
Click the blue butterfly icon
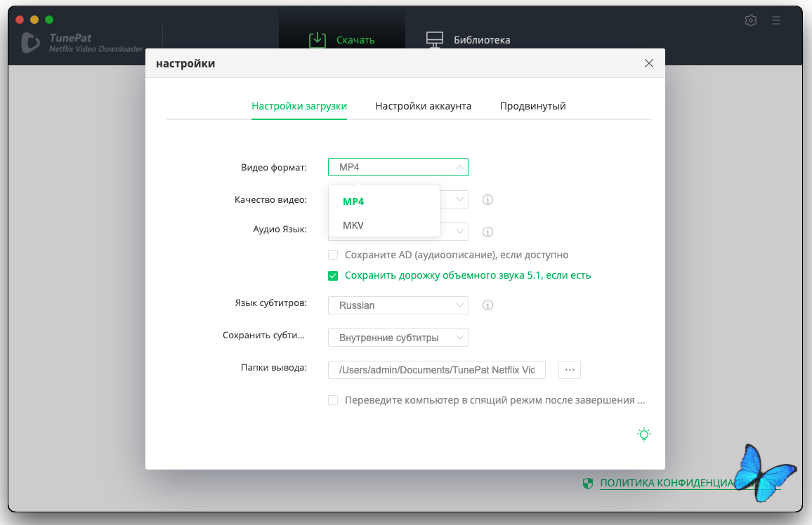[764, 472]
